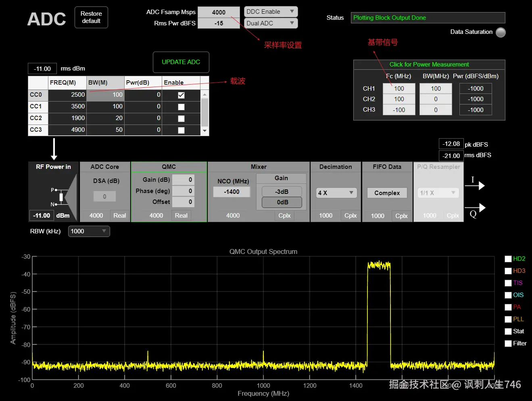532x401 pixels.
Task: Enable the CC2 carrier checkbox
Action: (x=181, y=118)
